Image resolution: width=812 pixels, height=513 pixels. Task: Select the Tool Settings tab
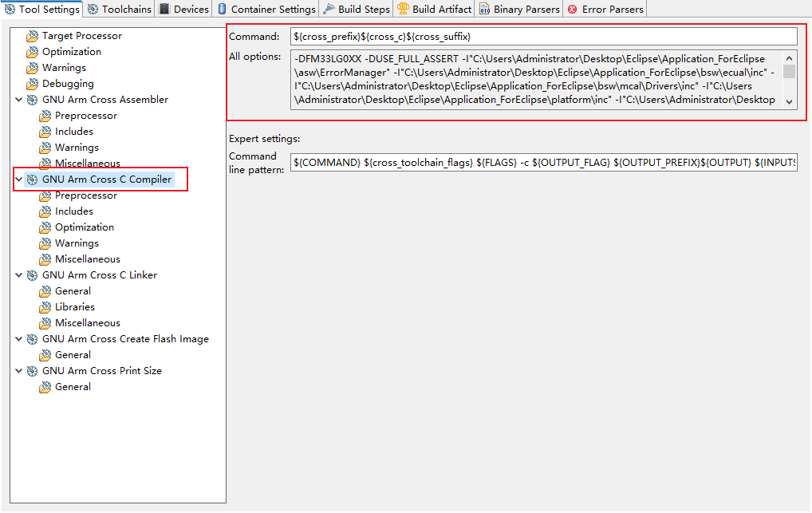(x=42, y=10)
